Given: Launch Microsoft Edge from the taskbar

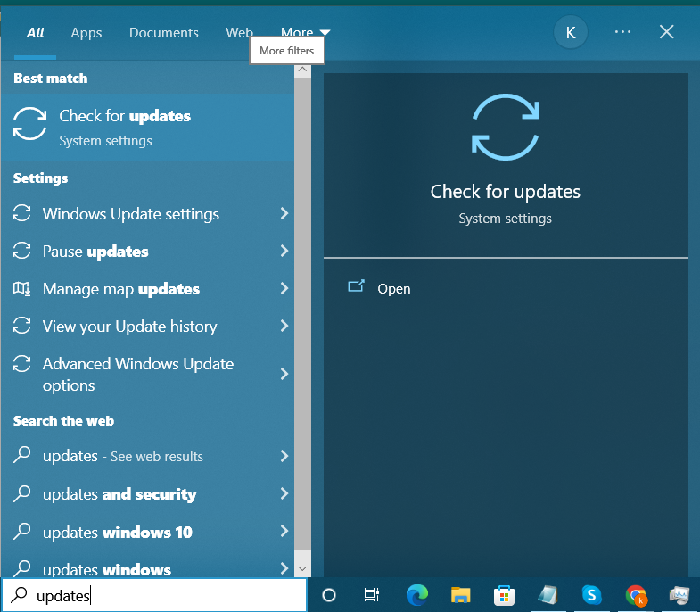Looking at the screenshot, I should point(417,595).
